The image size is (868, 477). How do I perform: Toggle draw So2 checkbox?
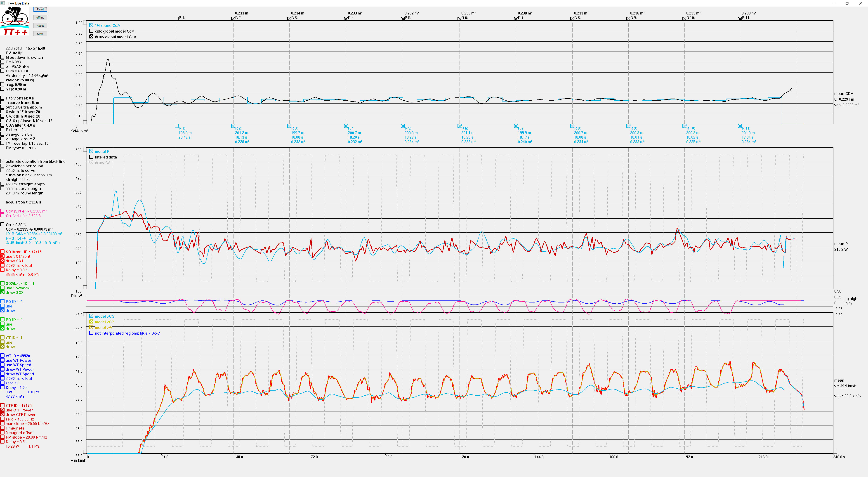pos(2,293)
